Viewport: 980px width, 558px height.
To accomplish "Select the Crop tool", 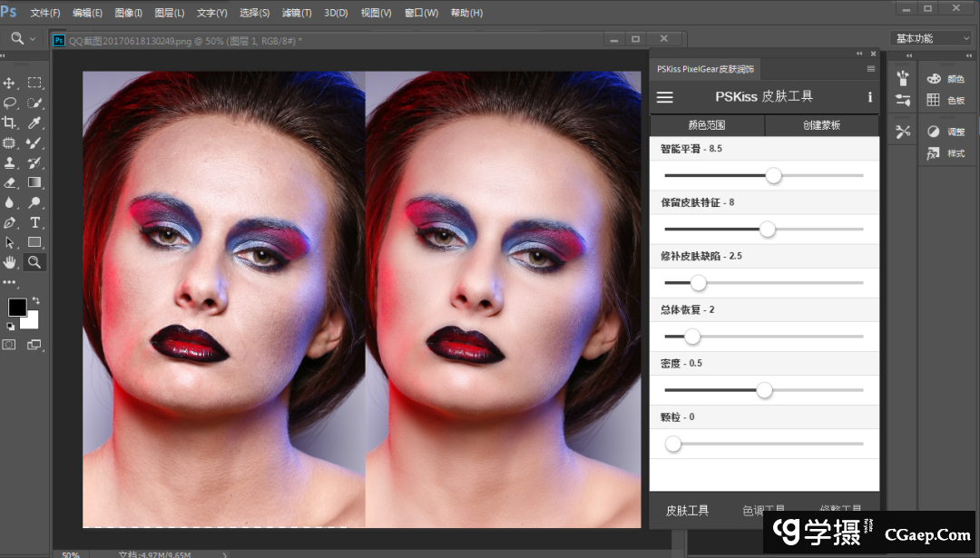I will pos(10,122).
